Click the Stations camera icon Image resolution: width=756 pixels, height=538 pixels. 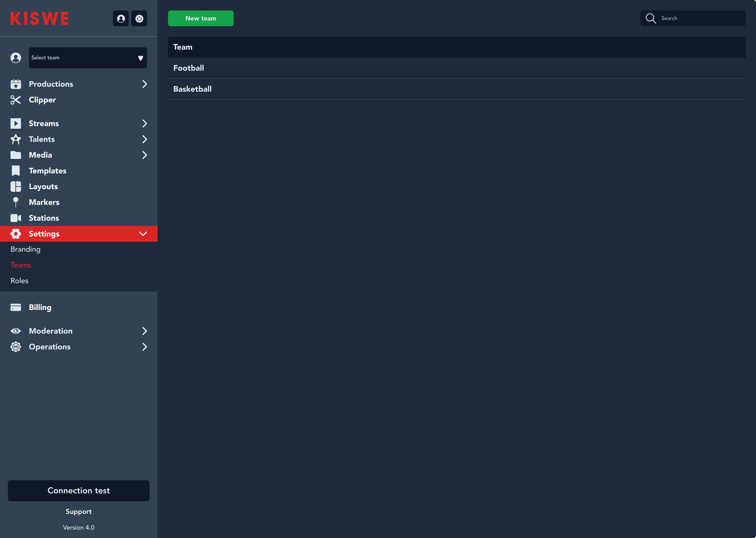click(x=15, y=218)
